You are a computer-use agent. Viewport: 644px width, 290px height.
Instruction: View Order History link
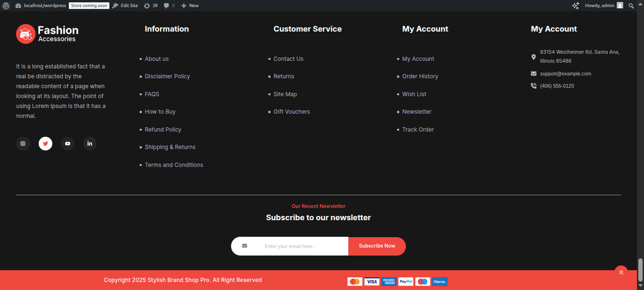pyautogui.click(x=420, y=76)
